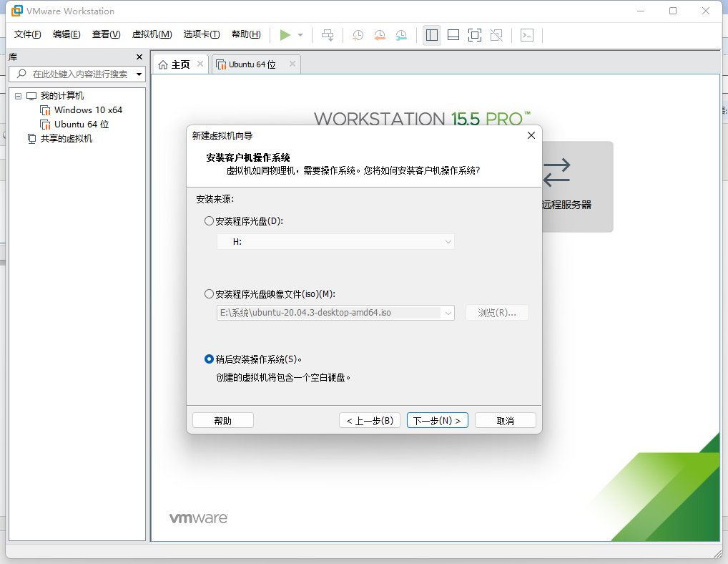
Task: Click the ISO path ubuntu-20.04.3 field
Action: pyautogui.click(x=329, y=313)
